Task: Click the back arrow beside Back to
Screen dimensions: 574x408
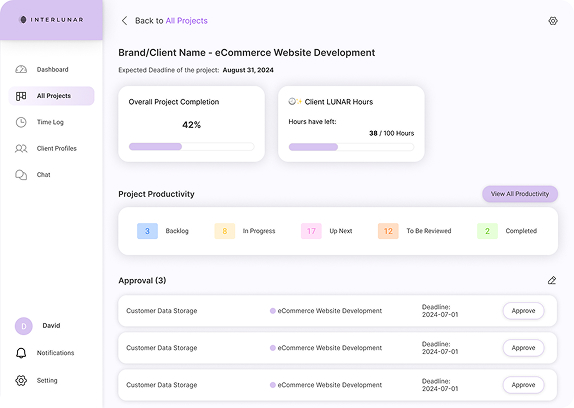Action: coord(124,20)
